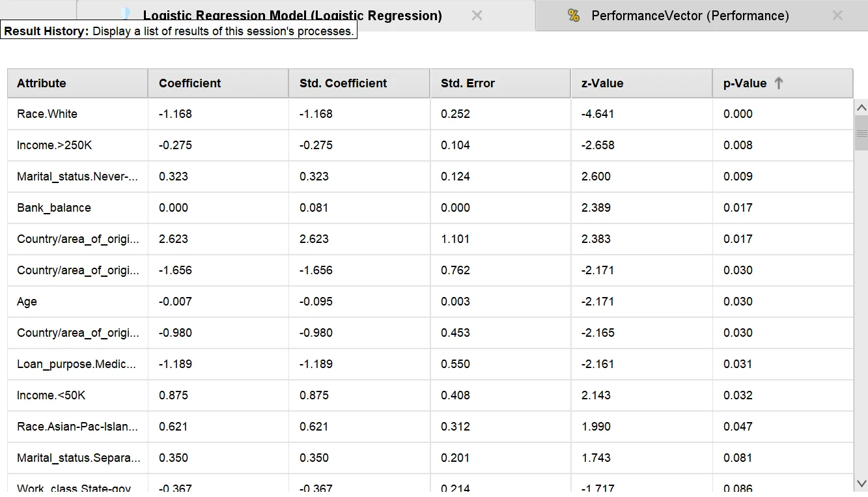Sort by the z-Value column header
The height and width of the screenshot is (497, 868).
(x=642, y=83)
